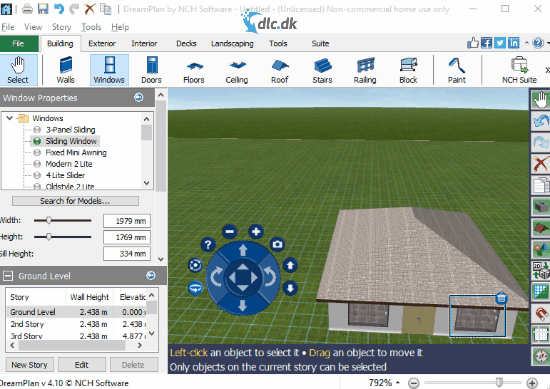Move camera backward with down arrow
550x389 pixels.
click(x=243, y=306)
